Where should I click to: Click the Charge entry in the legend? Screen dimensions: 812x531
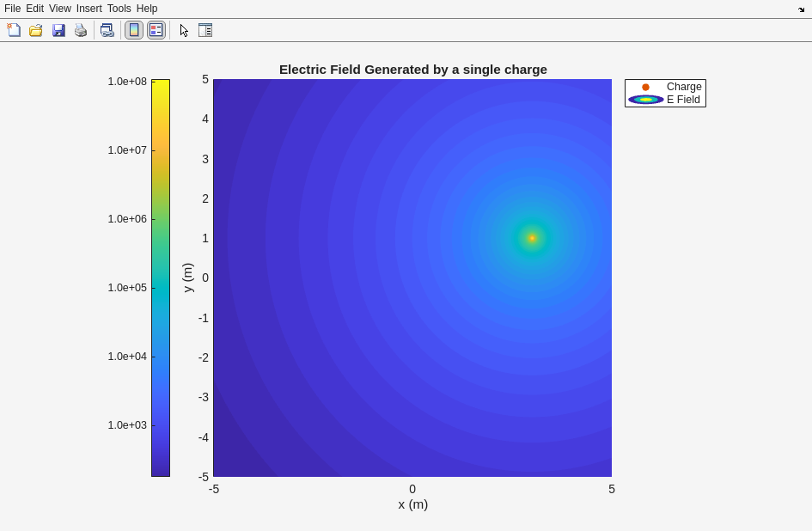[x=684, y=87]
